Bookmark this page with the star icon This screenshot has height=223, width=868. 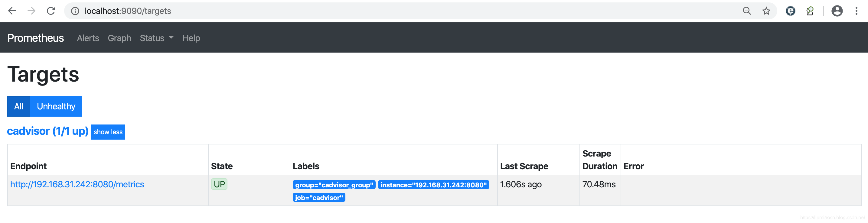pos(766,11)
